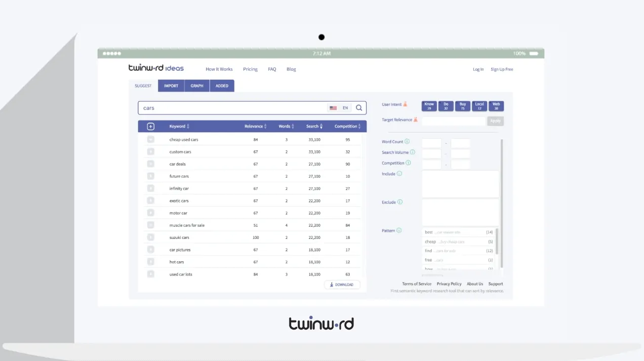
Task: Click the Search Volume info icon
Action: [412, 152]
